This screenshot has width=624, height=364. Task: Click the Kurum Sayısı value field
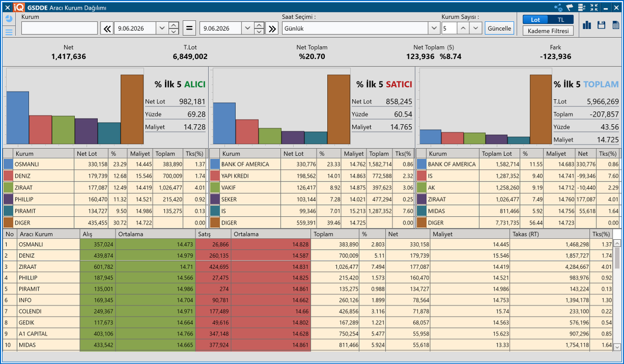point(449,29)
